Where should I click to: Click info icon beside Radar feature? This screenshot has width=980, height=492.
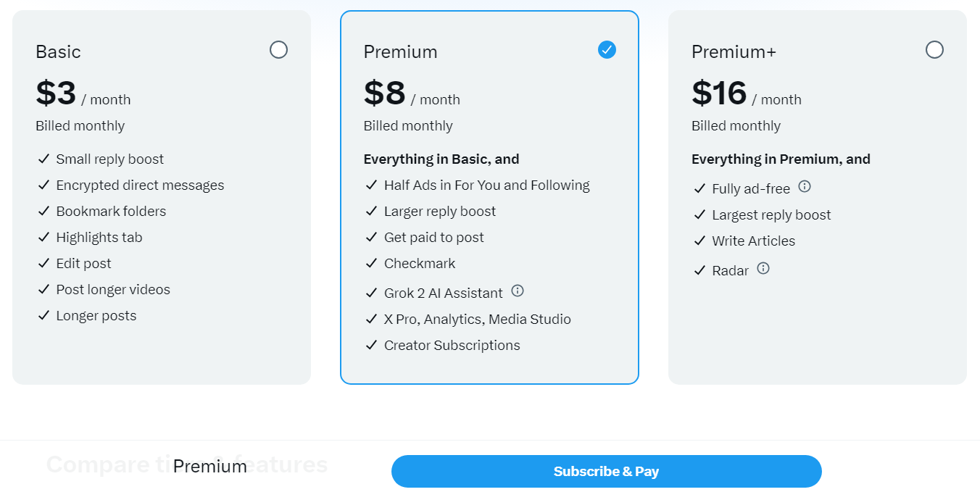pyautogui.click(x=763, y=268)
